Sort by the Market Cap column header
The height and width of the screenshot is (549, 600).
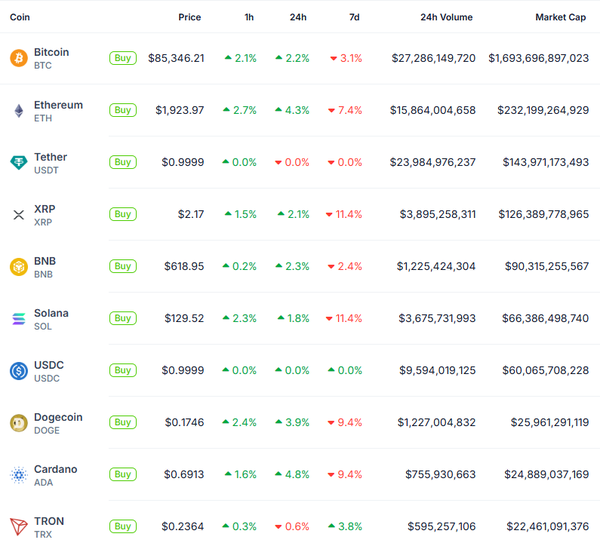point(560,17)
